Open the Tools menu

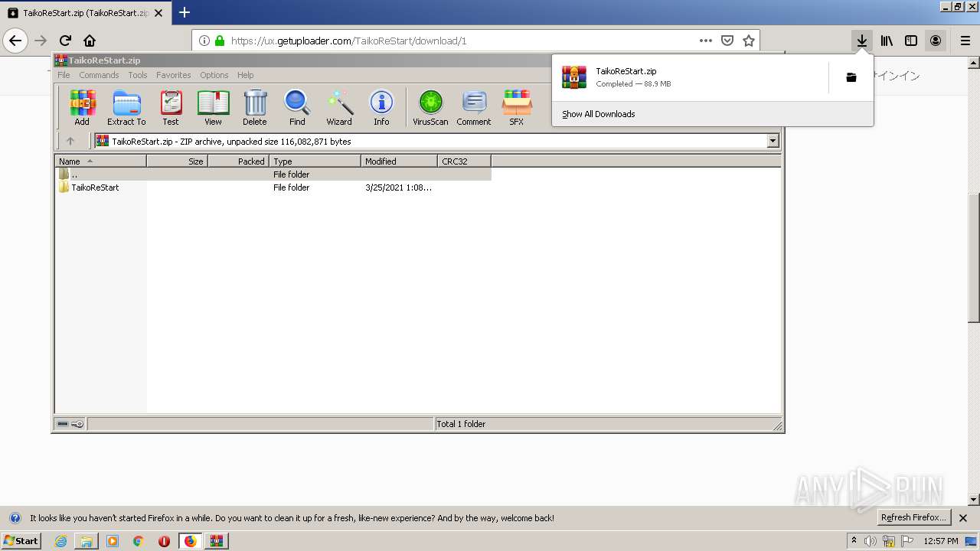138,75
